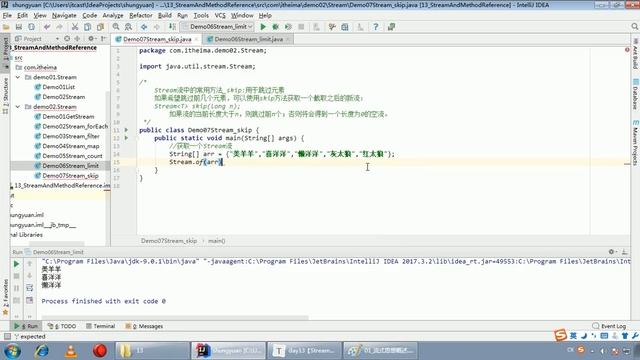Open the File menu

[7, 16]
